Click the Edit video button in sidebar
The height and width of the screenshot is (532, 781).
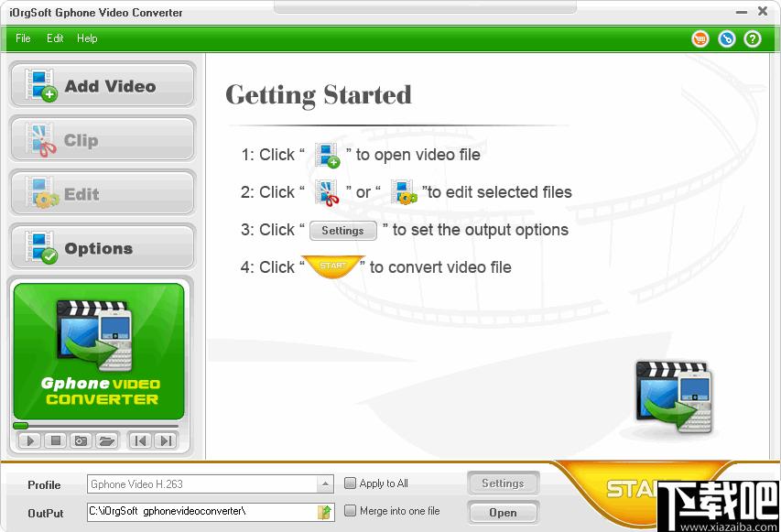click(103, 193)
